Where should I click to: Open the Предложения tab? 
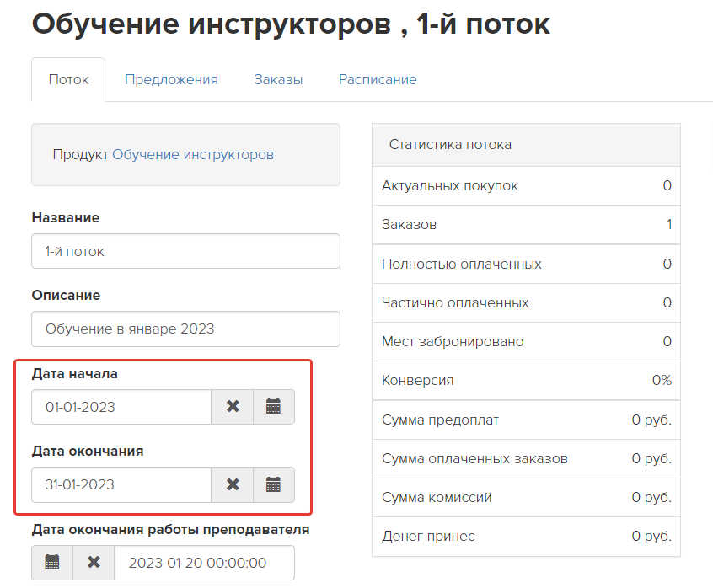click(171, 79)
